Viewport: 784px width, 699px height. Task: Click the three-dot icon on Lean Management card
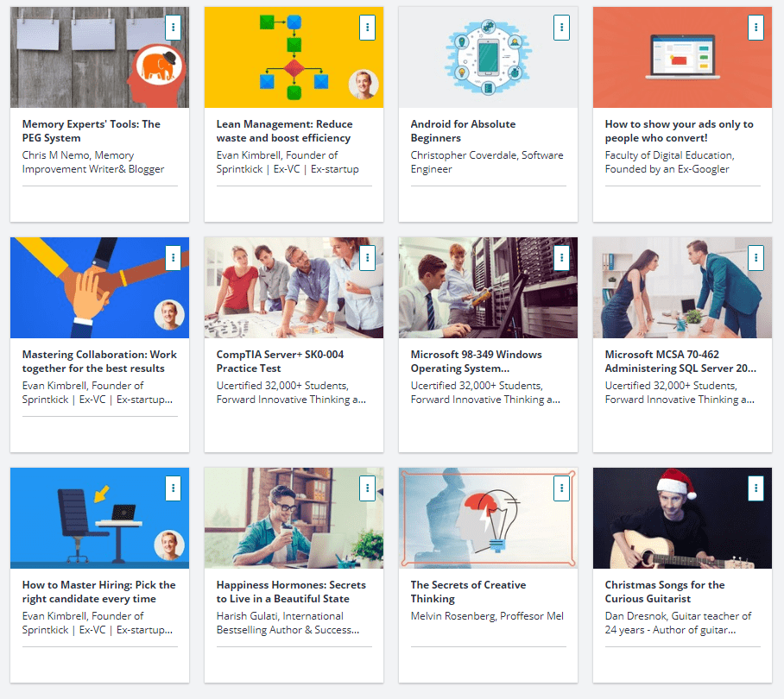[367, 28]
